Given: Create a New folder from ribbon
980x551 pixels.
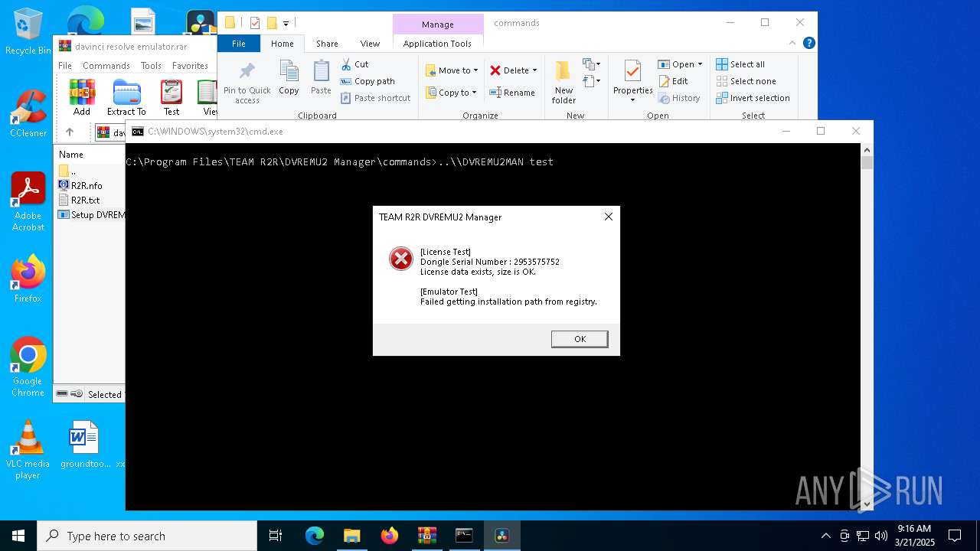Looking at the screenshot, I should [x=563, y=83].
